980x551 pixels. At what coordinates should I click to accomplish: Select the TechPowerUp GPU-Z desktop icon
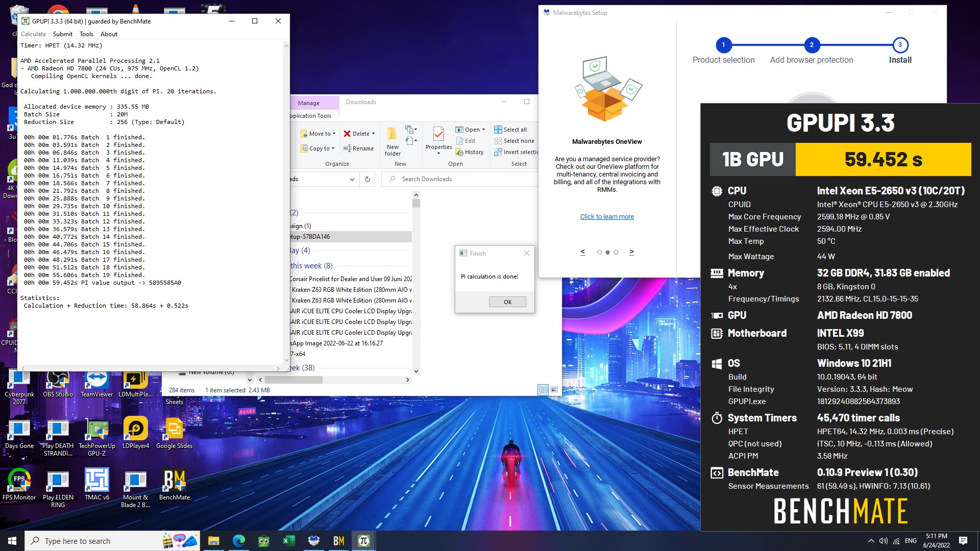[96, 438]
